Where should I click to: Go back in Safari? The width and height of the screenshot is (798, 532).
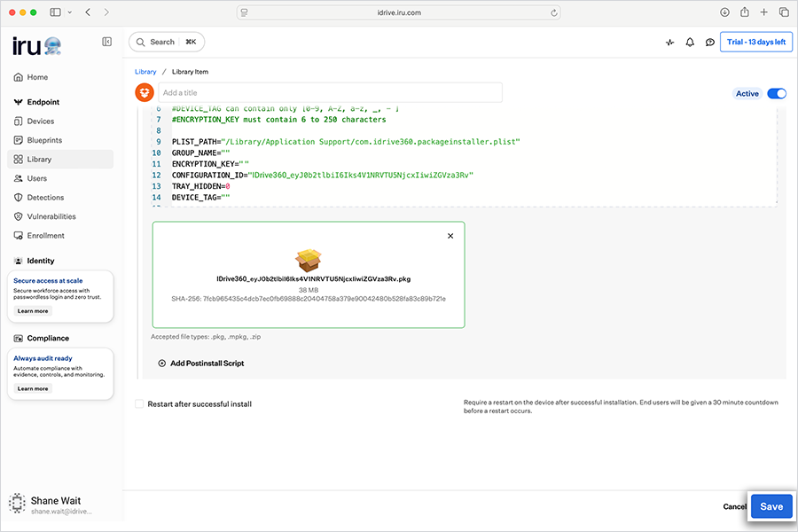[88, 12]
